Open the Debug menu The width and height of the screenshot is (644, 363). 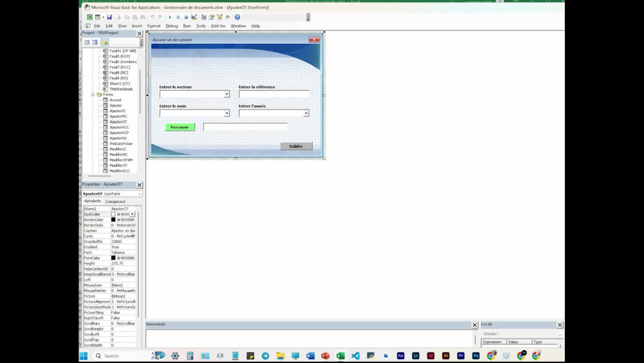[x=172, y=26]
